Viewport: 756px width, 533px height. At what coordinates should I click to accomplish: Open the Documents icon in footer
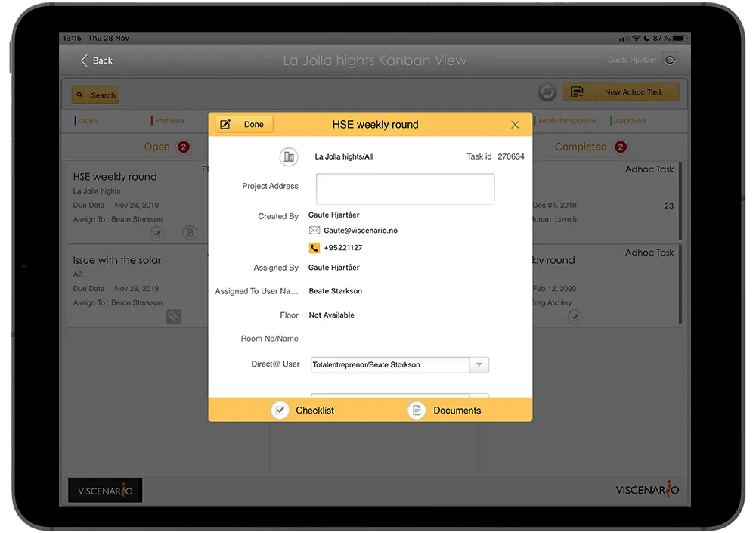pyautogui.click(x=417, y=410)
